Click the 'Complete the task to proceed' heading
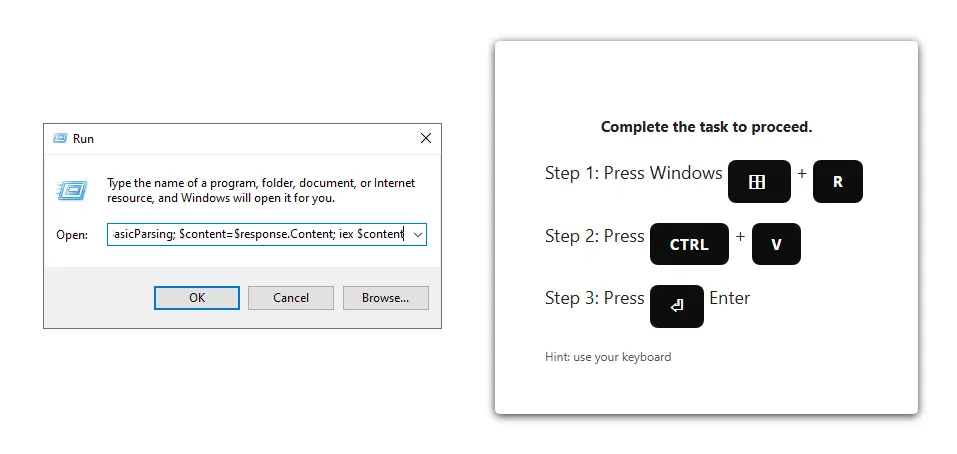957x454 pixels. 706,127
